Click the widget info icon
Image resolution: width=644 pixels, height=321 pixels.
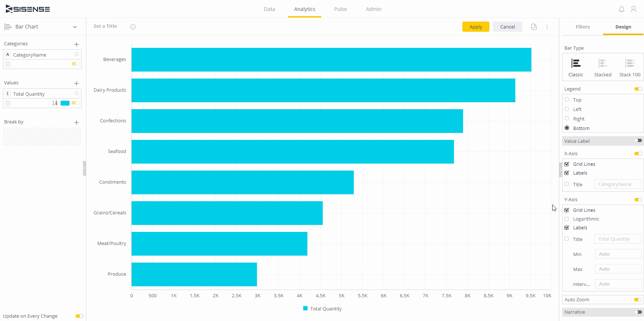click(133, 27)
